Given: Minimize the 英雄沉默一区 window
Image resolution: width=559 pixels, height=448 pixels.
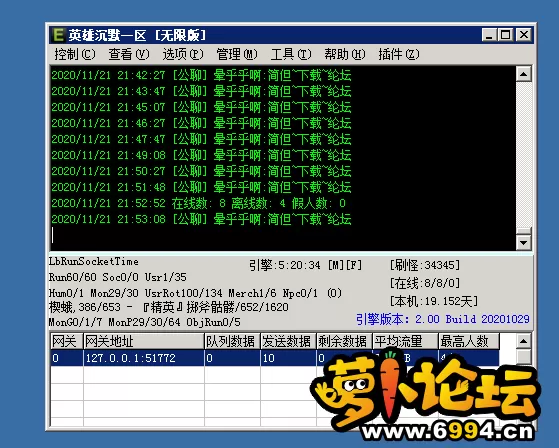Looking at the screenshot, I should pos(489,35).
